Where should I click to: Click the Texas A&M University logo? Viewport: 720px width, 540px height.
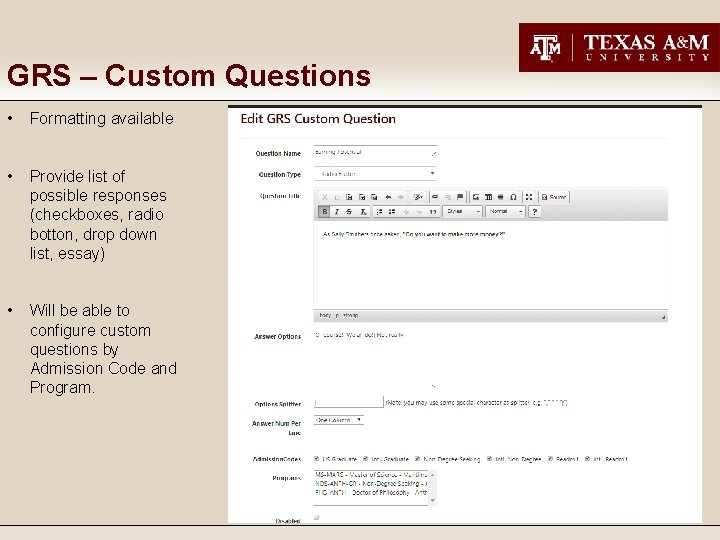(x=619, y=47)
